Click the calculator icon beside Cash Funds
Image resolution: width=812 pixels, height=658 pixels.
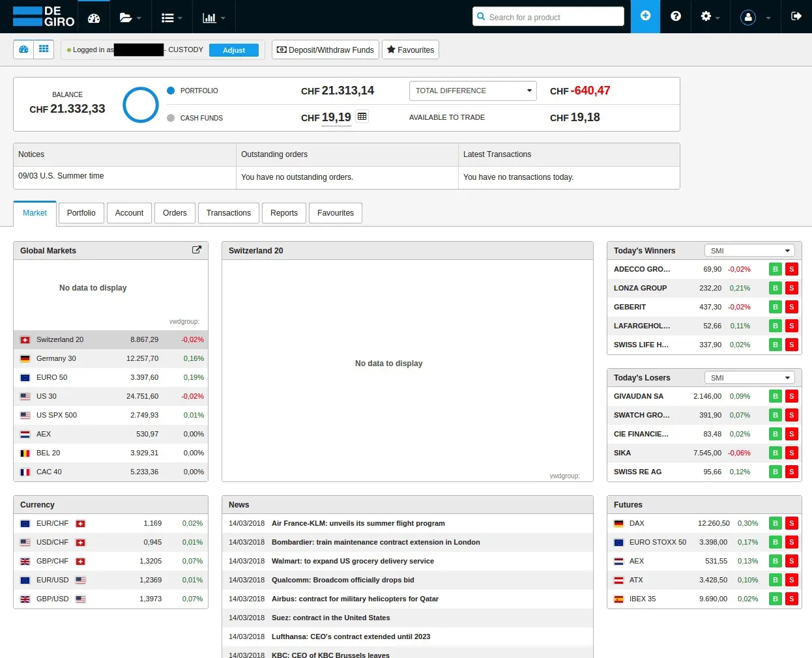362,117
